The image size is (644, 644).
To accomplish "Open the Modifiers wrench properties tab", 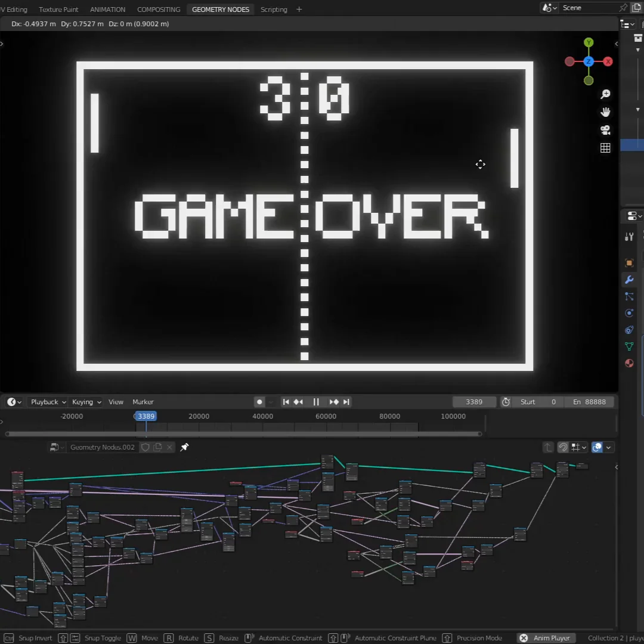I will pos(629,280).
